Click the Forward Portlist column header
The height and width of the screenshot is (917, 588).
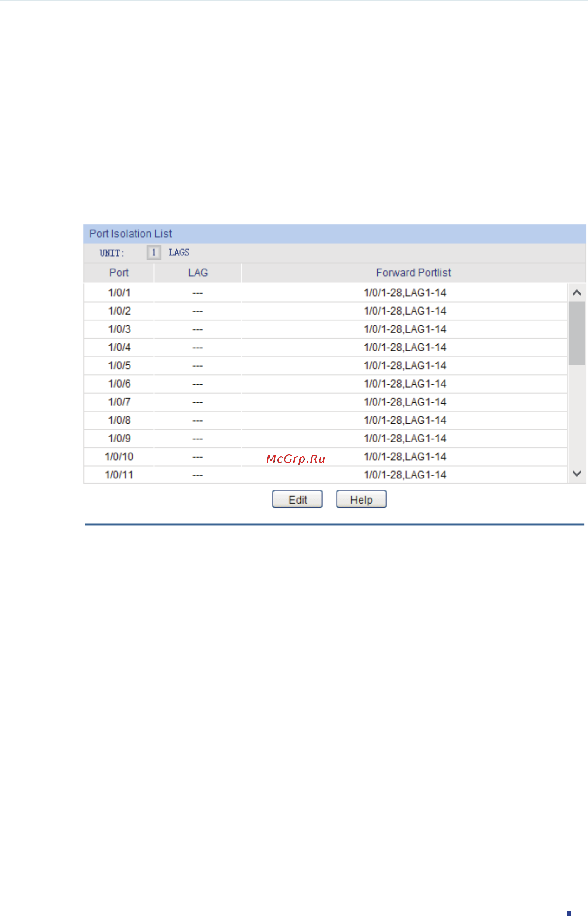[x=413, y=273]
